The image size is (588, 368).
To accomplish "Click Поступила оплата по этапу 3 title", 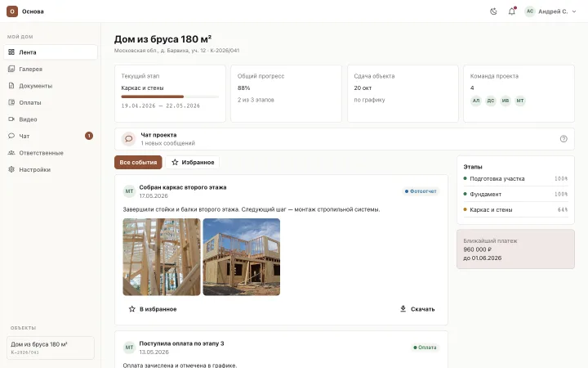I will pos(181,343).
